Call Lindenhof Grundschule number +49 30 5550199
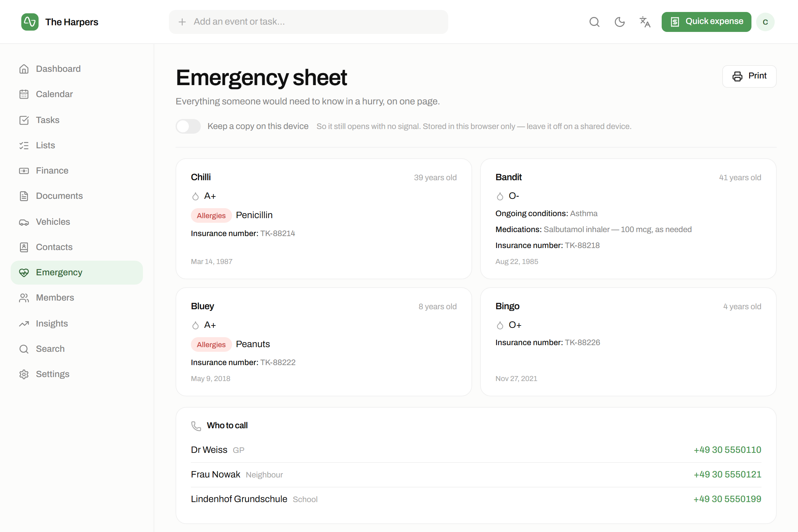Screen dimensions: 798x532 (x=727, y=499)
